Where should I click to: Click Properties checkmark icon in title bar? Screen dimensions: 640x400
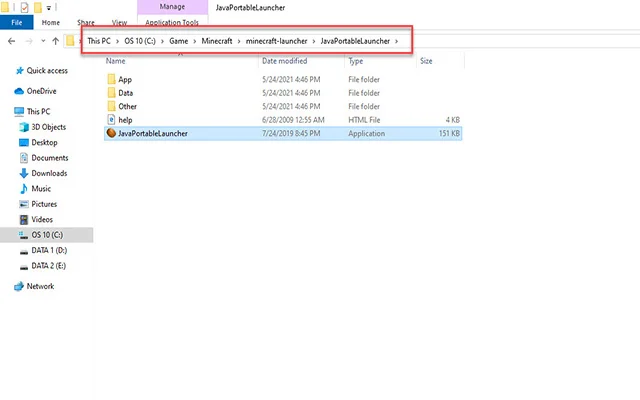(24, 7)
